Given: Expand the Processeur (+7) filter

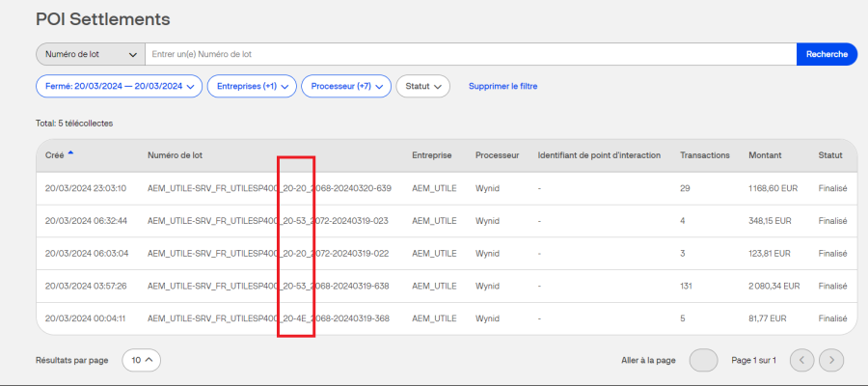Looking at the screenshot, I should coord(345,86).
